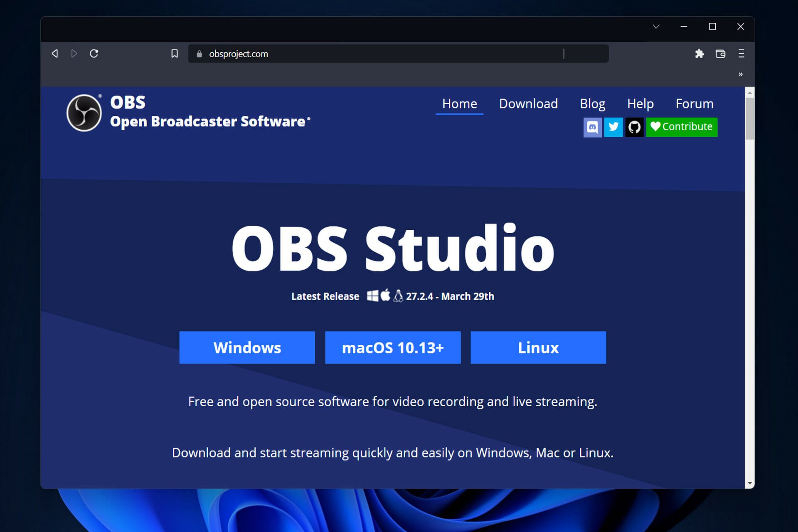Click the 'Free and open source software' sentence
This screenshot has height=532, width=798.
point(393,401)
